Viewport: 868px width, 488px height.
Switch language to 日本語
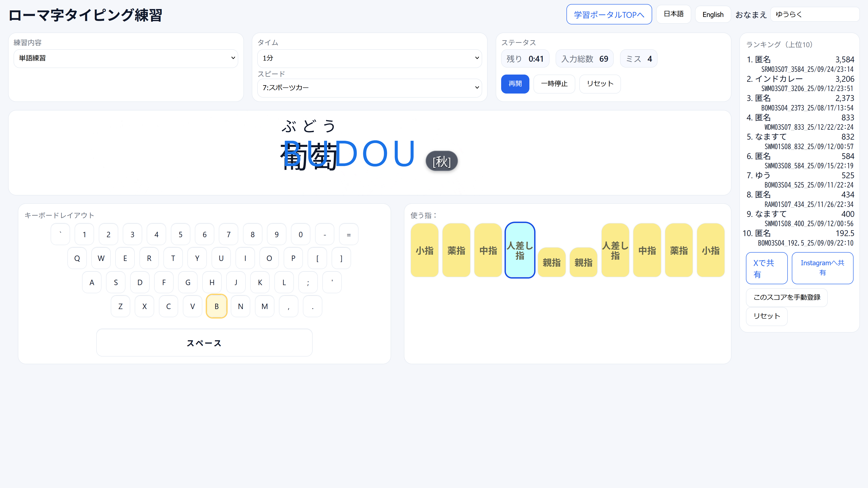pos(673,14)
